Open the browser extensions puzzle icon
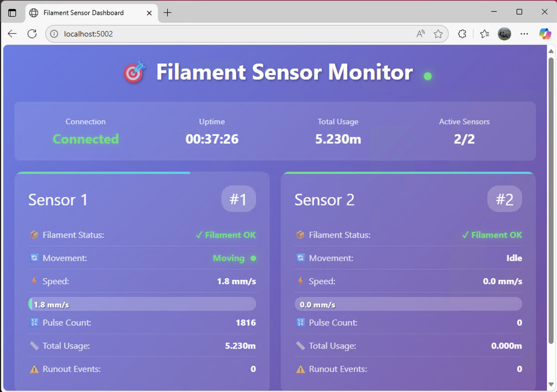This screenshot has width=557, height=392. pyautogui.click(x=462, y=34)
